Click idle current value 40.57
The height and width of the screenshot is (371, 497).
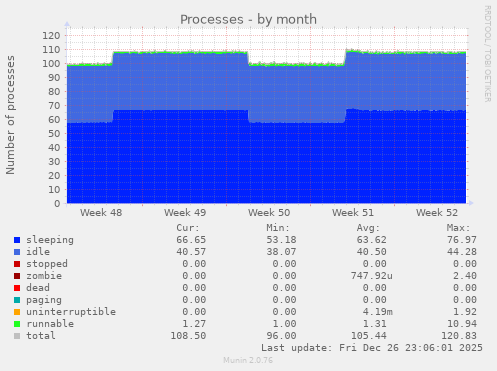point(191,252)
